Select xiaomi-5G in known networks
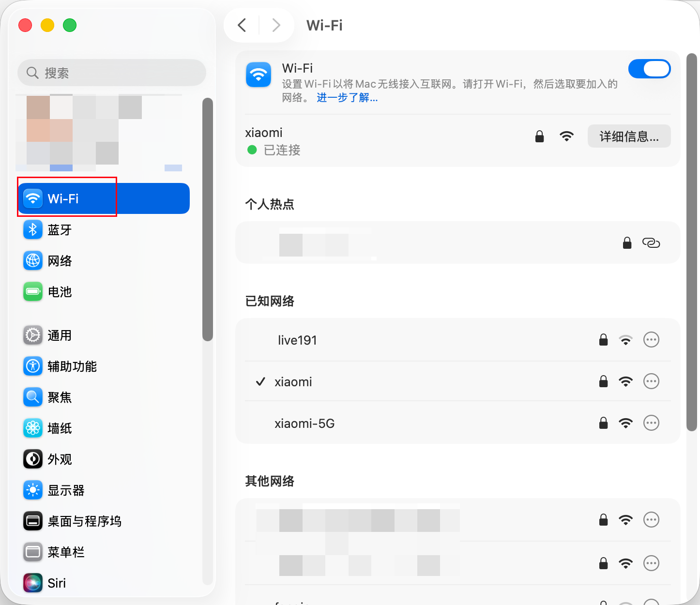The width and height of the screenshot is (700, 605). (x=458, y=423)
